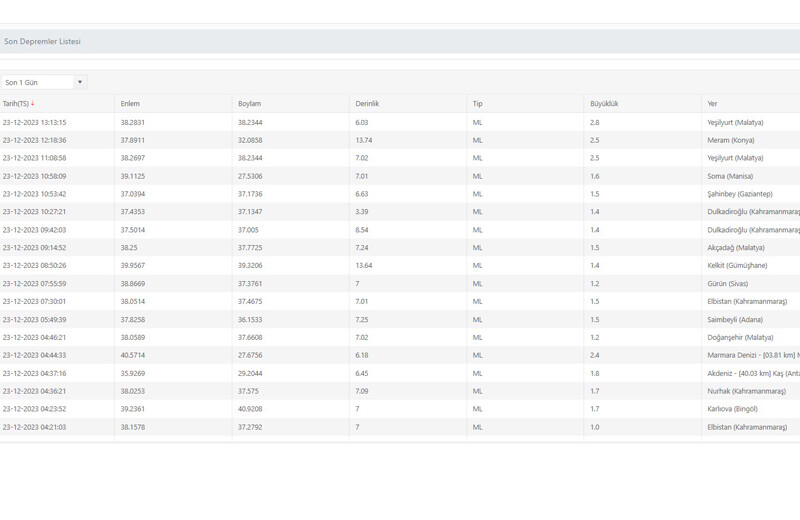The height and width of the screenshot is (520, 800).
Task: Select the Meram (Konya) earthquake row
Action: tap(400, 140)
